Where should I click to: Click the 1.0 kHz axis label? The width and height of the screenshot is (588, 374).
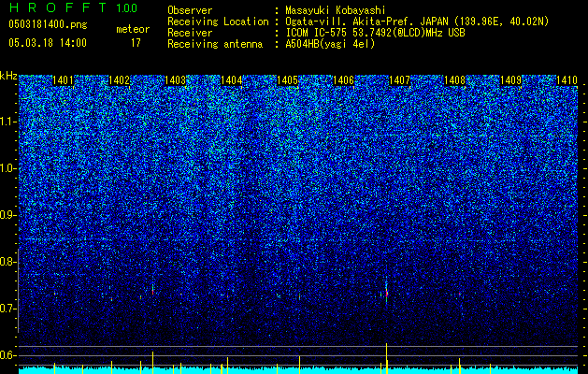(x=8, y=168)
